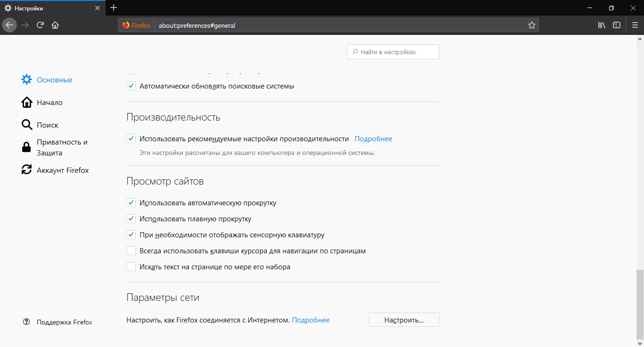Click the question mark support icon

tap(26, 322)
